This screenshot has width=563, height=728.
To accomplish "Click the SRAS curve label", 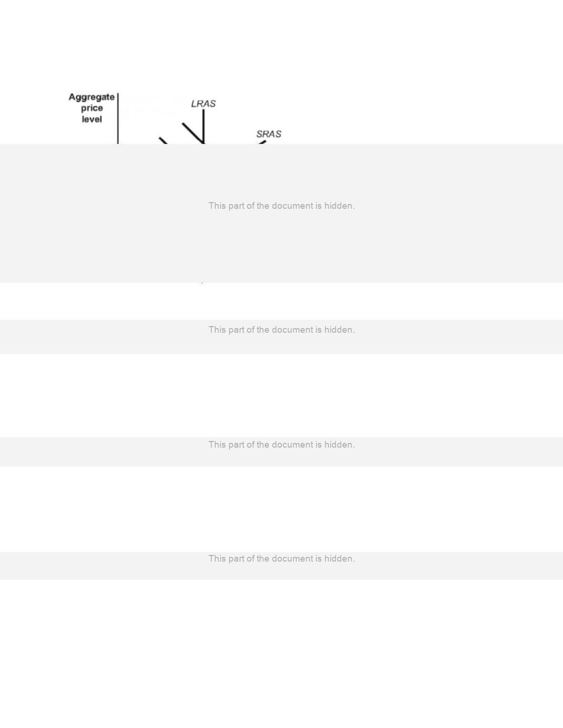I will coord(269,134).
